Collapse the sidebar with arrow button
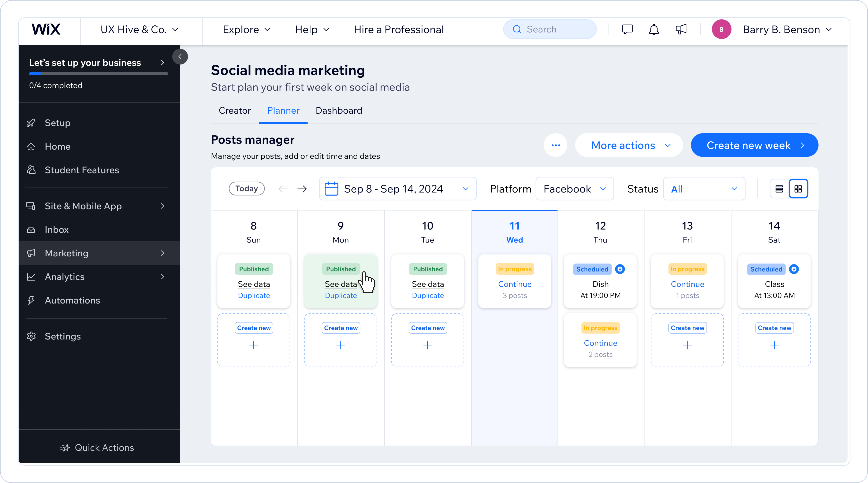 (180, 57)
